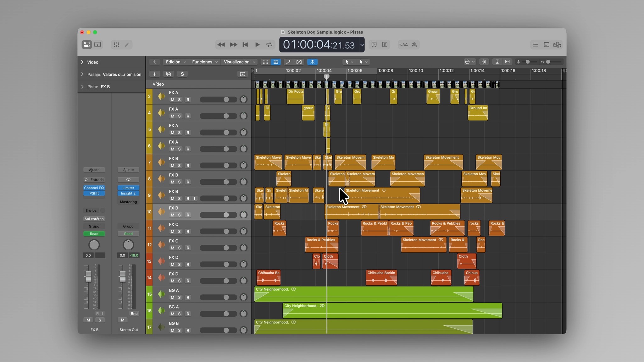
Task: Expand the Vídeo inspector section
Action: tap(82, 62)
